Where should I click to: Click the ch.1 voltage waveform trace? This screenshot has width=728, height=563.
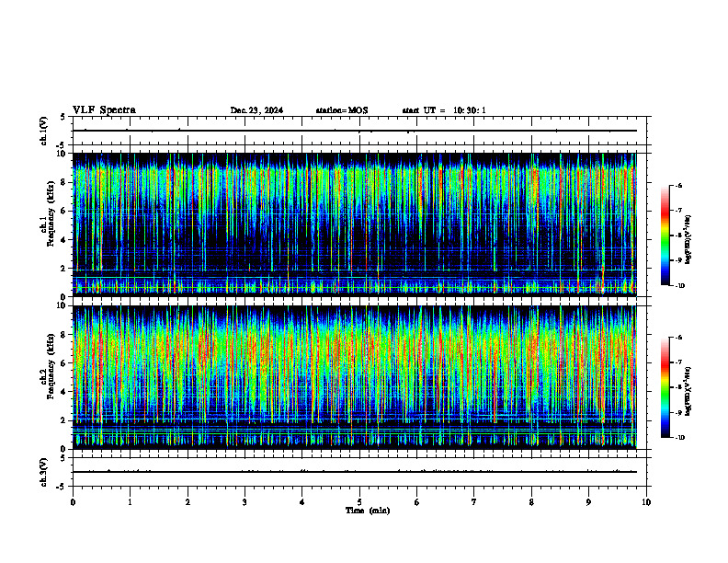pos(355,131)
